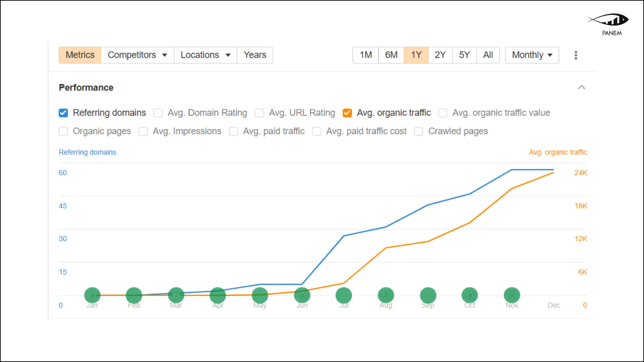Open the three-dot options menu

pos(576,55)
